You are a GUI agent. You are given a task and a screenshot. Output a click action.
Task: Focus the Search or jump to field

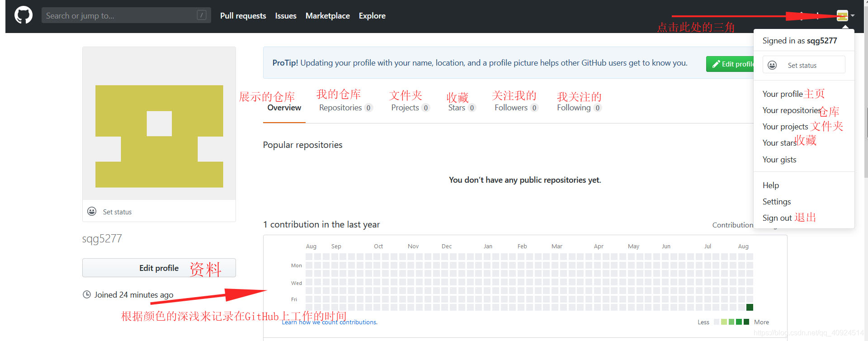[x=126, y=15]
